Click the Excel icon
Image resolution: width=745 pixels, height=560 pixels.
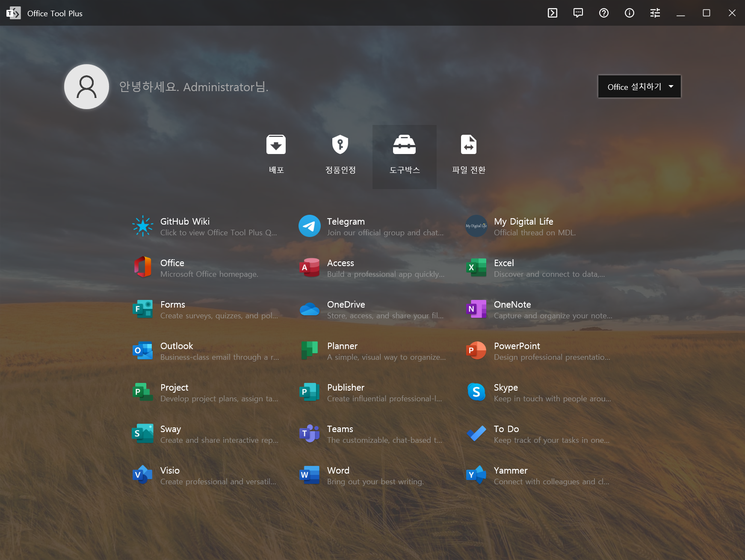click(x=476, y=267)
